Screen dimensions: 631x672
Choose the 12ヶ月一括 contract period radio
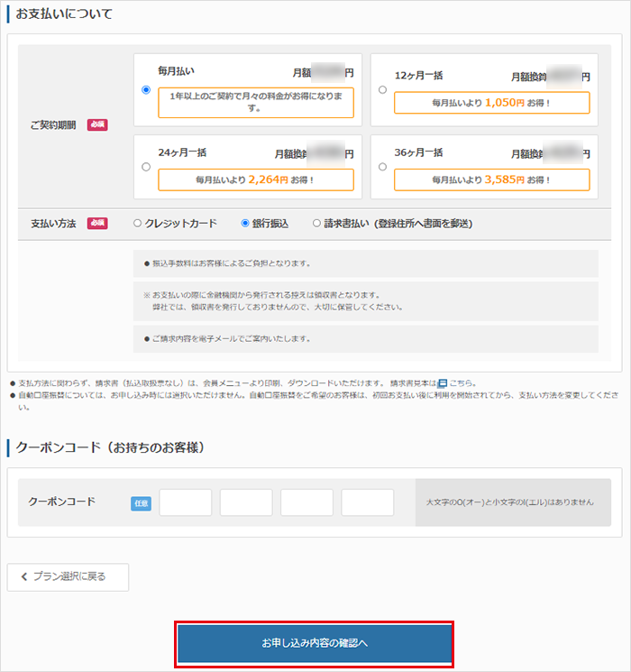tap(382, 89)
